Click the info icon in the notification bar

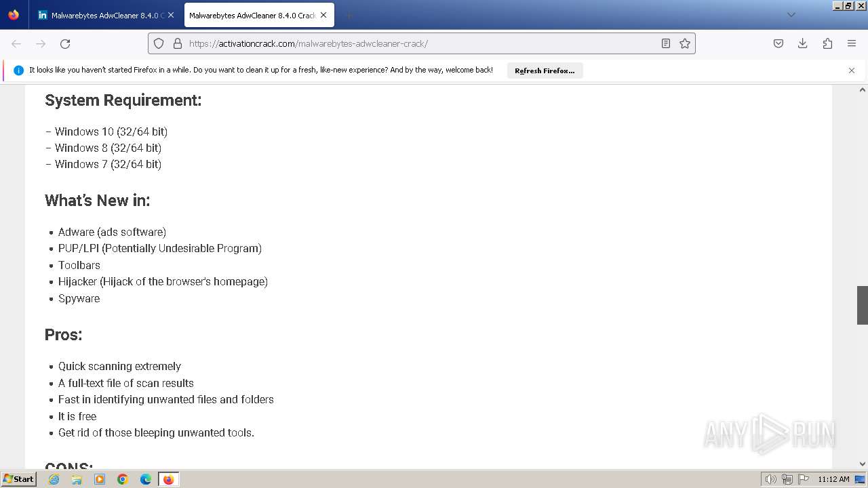(x=18, y=70)
